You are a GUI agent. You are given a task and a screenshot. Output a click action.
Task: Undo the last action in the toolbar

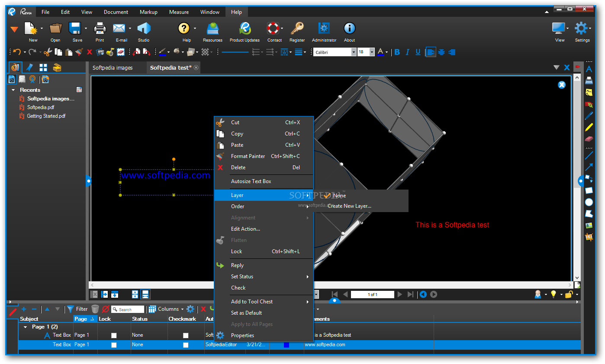click(x=17, y=52)
